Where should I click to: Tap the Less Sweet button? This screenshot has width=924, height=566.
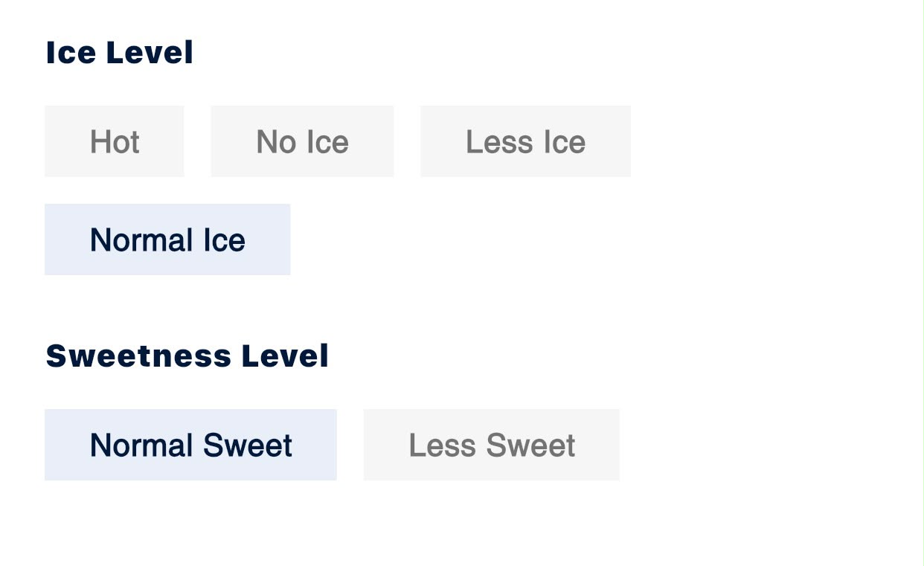[x=492, y=445]
